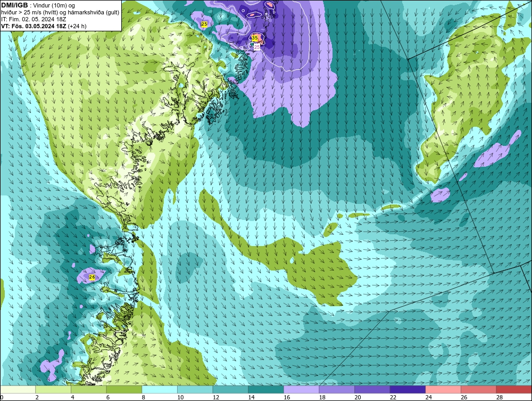
Task: Click the legend value '4'
Action: (72, 398)
